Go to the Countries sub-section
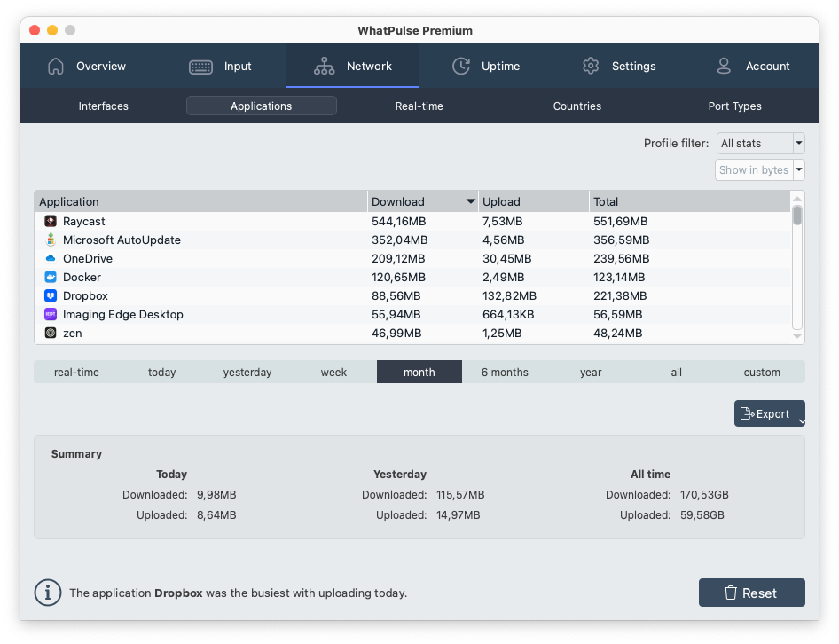Image resolution: width=839 pixels, height=644 pixels. (x=576, y=106)
